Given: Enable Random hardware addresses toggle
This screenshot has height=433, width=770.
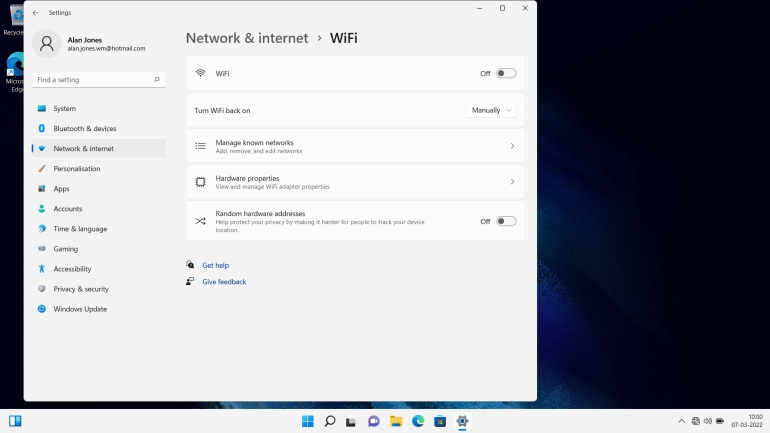Looking at the screenshot, I should click(506, 221).
